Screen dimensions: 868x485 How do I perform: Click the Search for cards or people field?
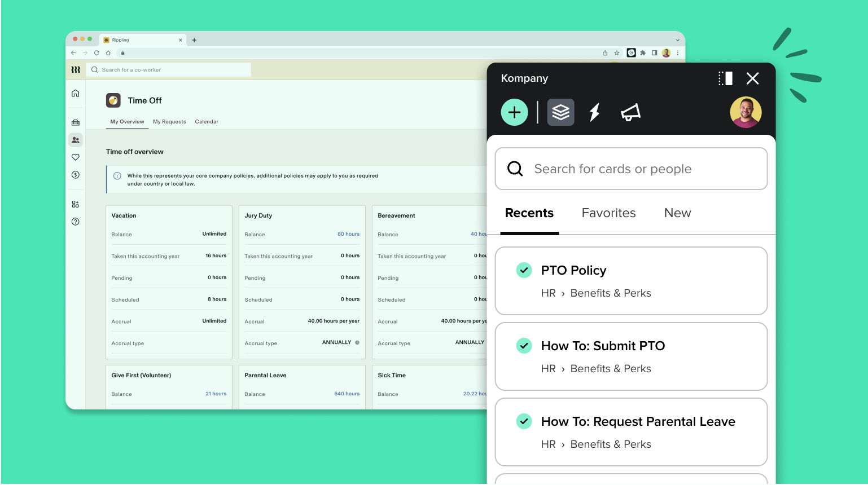pos(631,169)
